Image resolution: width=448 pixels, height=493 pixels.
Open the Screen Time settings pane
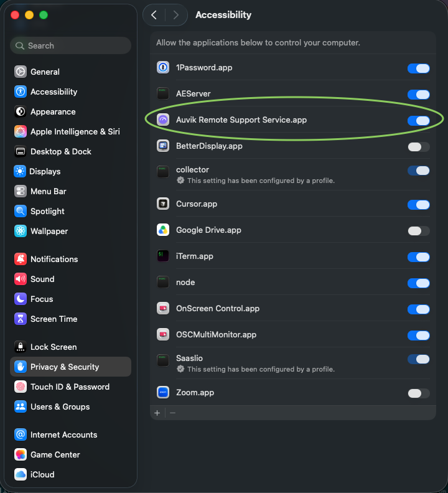[x=70, y=319]
